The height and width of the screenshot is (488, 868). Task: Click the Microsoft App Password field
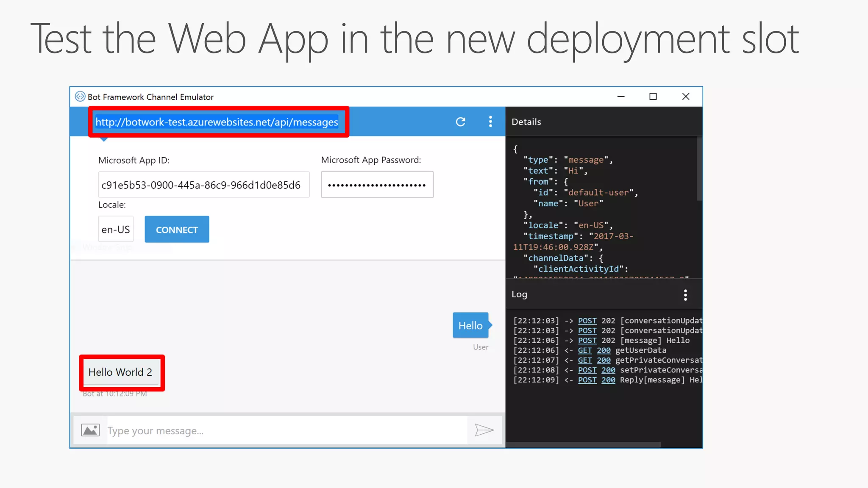pyautogui.click(x=377, y=185)
